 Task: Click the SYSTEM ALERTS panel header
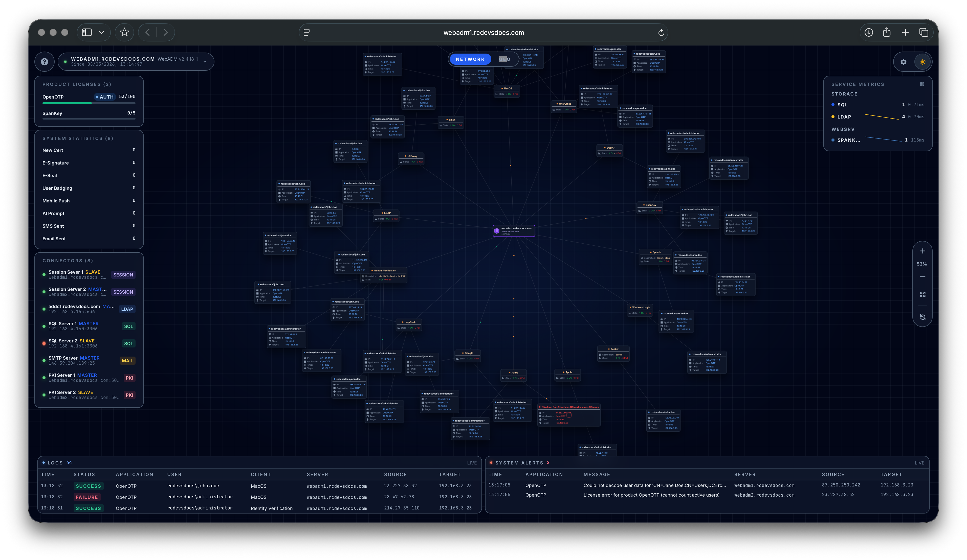707,462
